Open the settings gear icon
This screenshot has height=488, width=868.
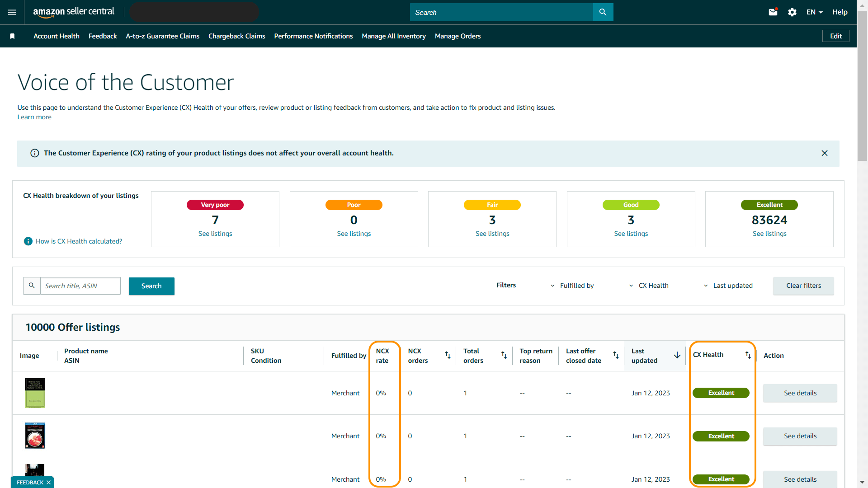(792, 12)
